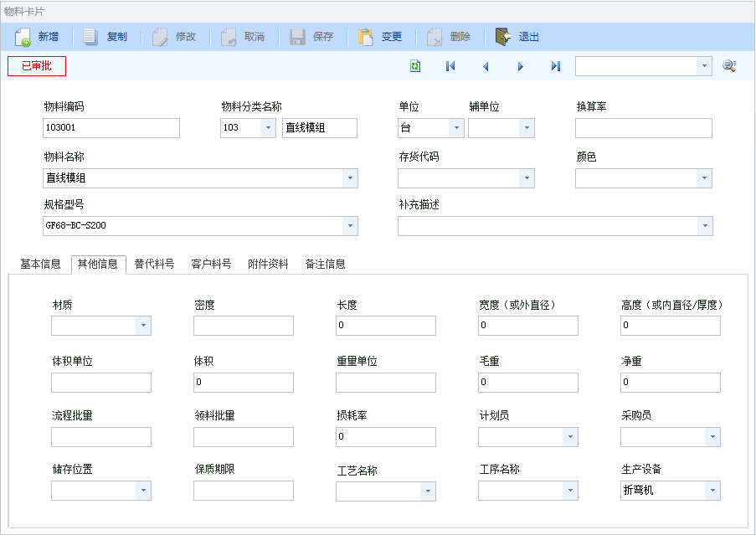Click the 复制 (Copy) toolbar icon
Viewport: 756px width, 535px height.
point(91,37)
